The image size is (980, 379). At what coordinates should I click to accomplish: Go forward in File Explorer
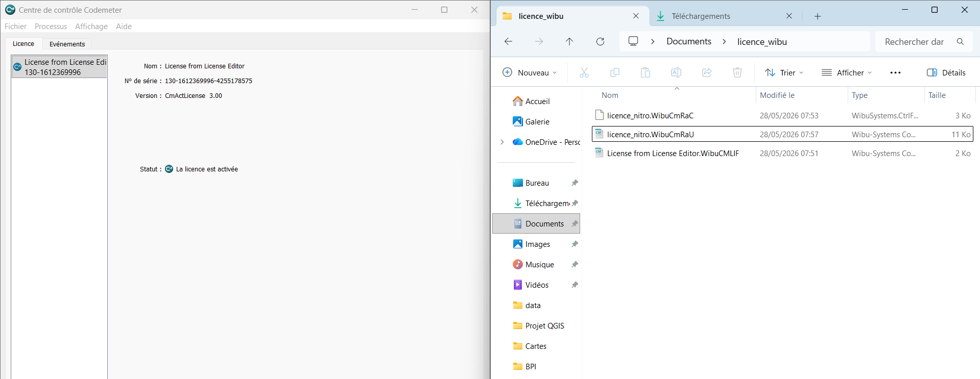[539, 42]
